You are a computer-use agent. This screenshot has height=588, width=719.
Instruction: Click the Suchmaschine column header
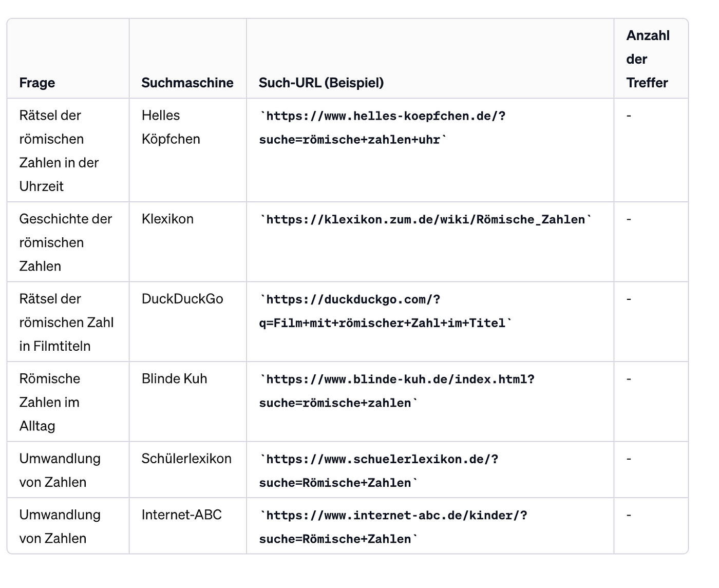tap(187, 83)
